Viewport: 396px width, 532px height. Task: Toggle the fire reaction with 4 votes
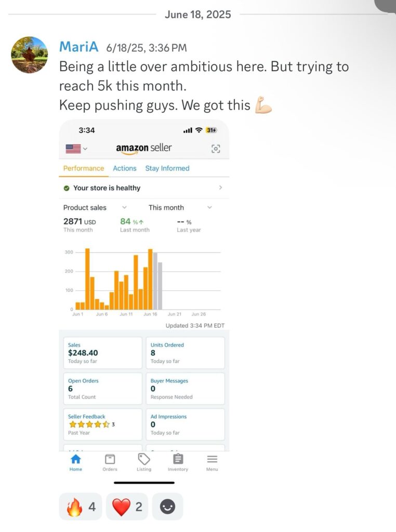click(81, 507)
